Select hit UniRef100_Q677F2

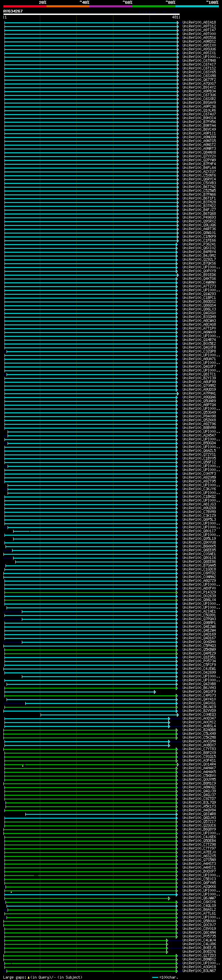(199, 80)
